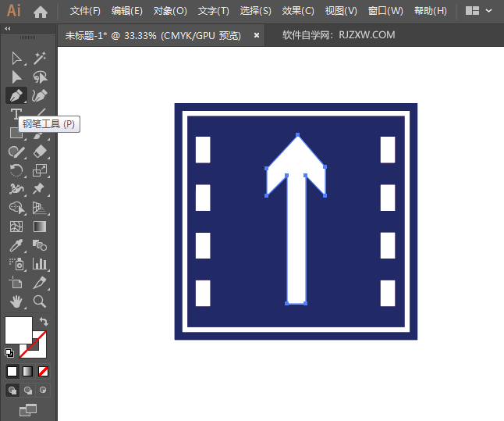The height and width of the screenshot is (421, 504).
Task: Select the Puppet Warp pin tool
Action: [39, 188]
